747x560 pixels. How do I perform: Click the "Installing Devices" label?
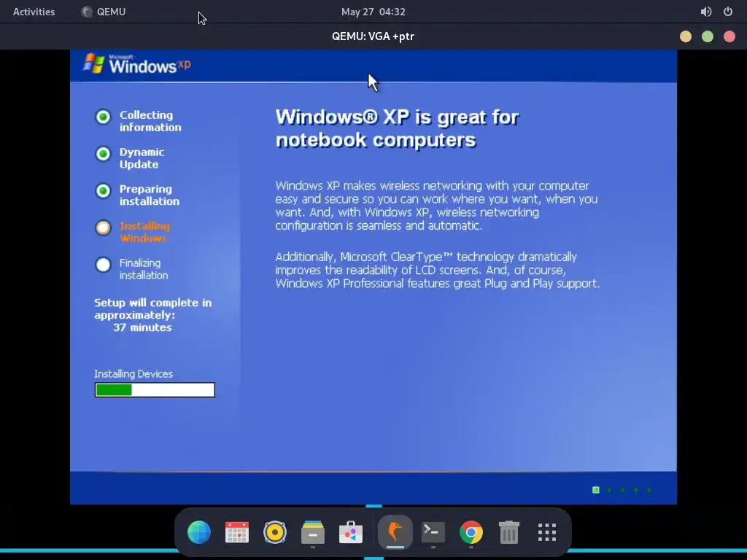pos(133,374)
